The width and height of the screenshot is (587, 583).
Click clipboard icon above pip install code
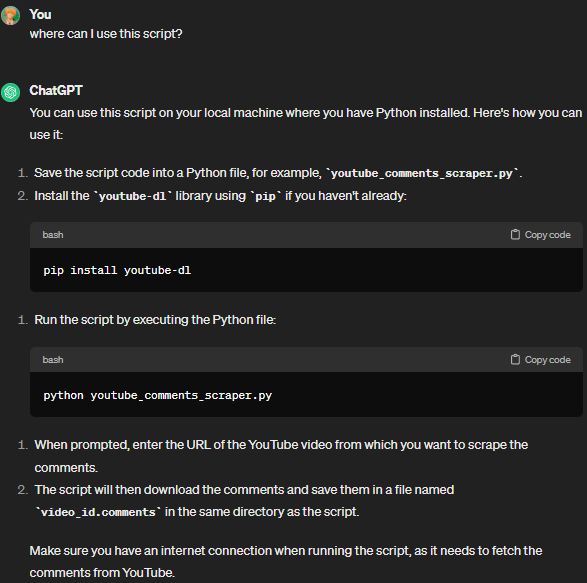click(x=515, y=234)
